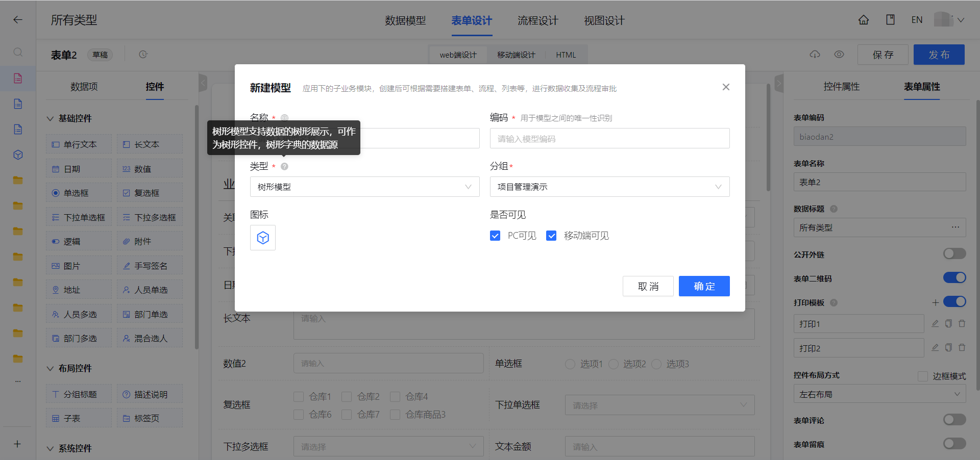Open the 左右布局 dropdown
The height and width of the screenshot is (460, 980).
click(x=880, y=394)
